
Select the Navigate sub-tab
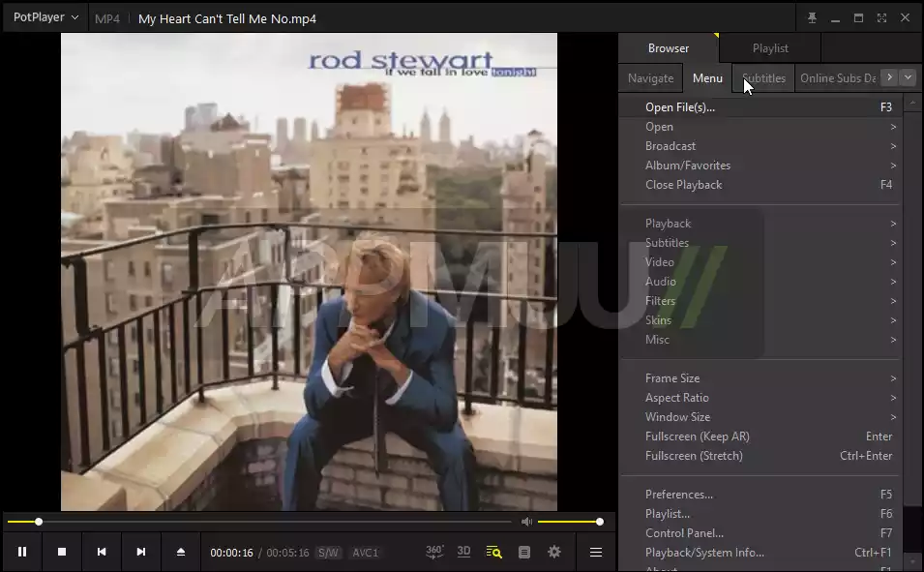click(x=650, y=78)
